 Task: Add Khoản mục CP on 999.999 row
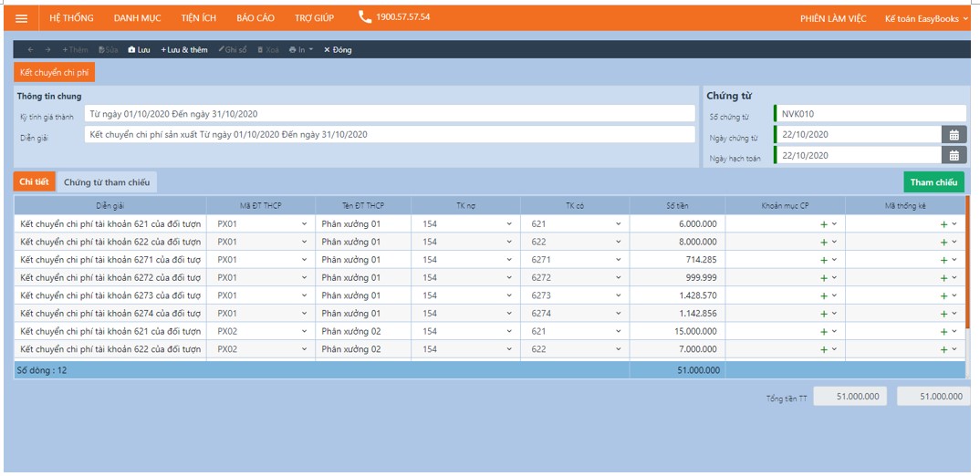pyautogui.click(x=824, y=278)
